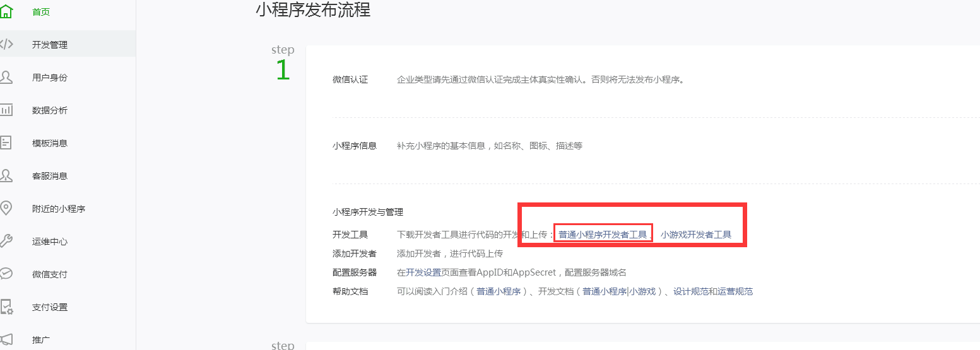Click 普通小程序 link in the 开发文档 parentheses
This screenshot has height=350, width=980.
click(604, 291)
